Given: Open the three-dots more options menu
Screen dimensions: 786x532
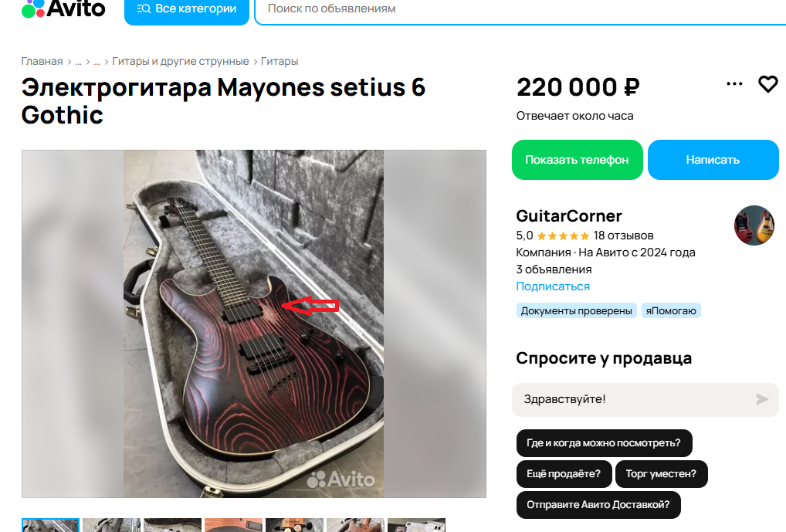Looking at the screenshot, I should point(734,83).
